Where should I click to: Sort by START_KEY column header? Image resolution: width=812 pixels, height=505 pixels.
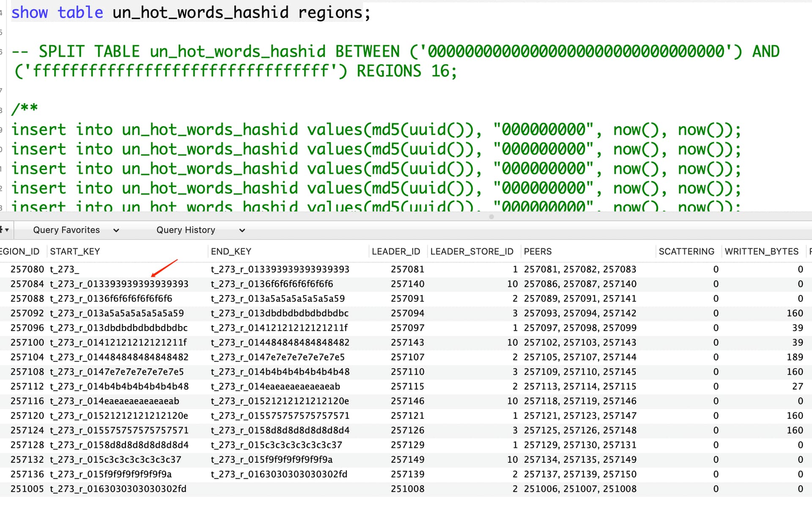[75, 251]
